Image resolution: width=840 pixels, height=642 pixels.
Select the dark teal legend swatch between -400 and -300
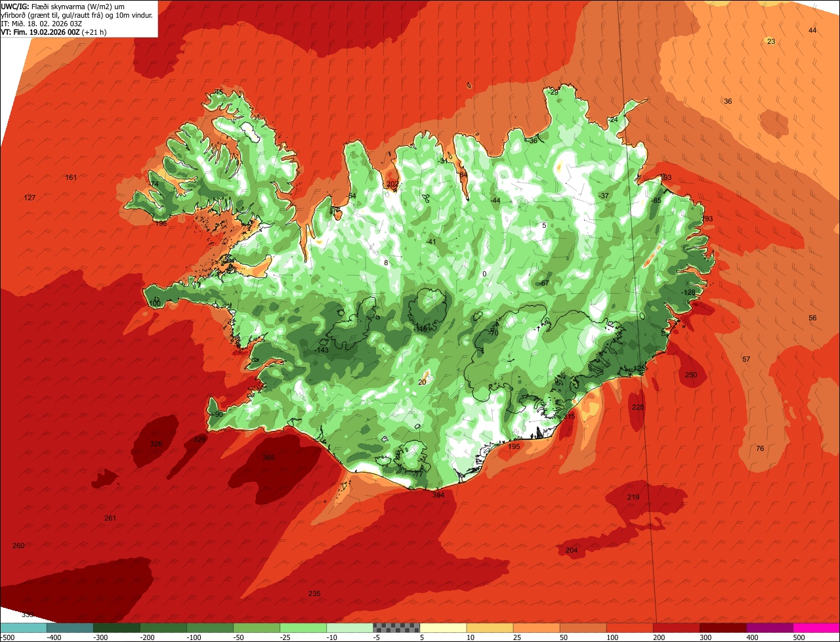pos(70,627)
